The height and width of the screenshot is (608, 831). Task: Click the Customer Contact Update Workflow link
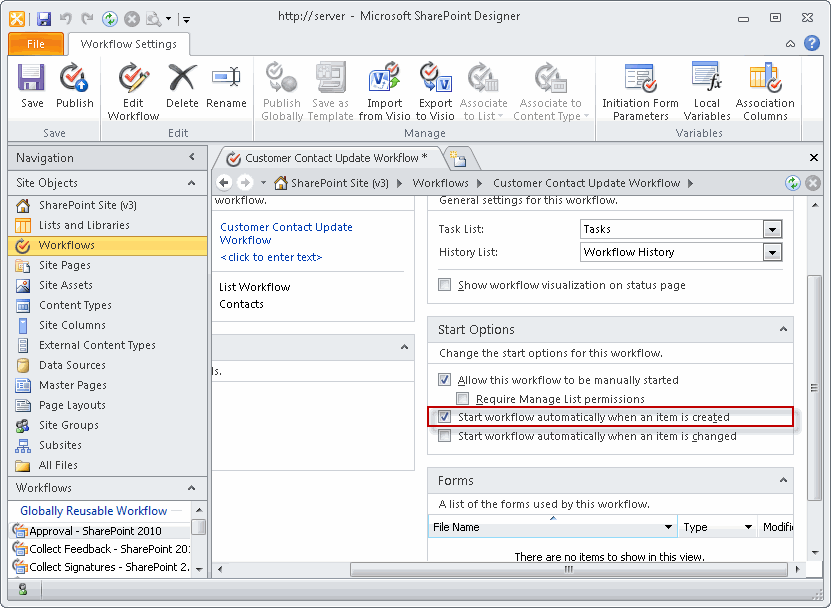point(288,233)
